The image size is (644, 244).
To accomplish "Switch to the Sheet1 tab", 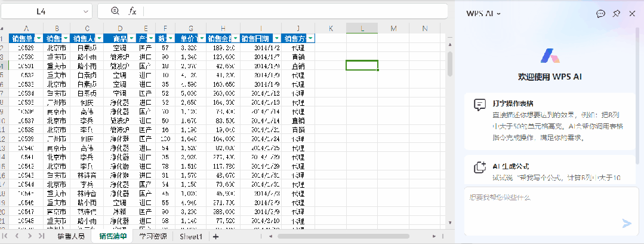I will click(191, 237).
